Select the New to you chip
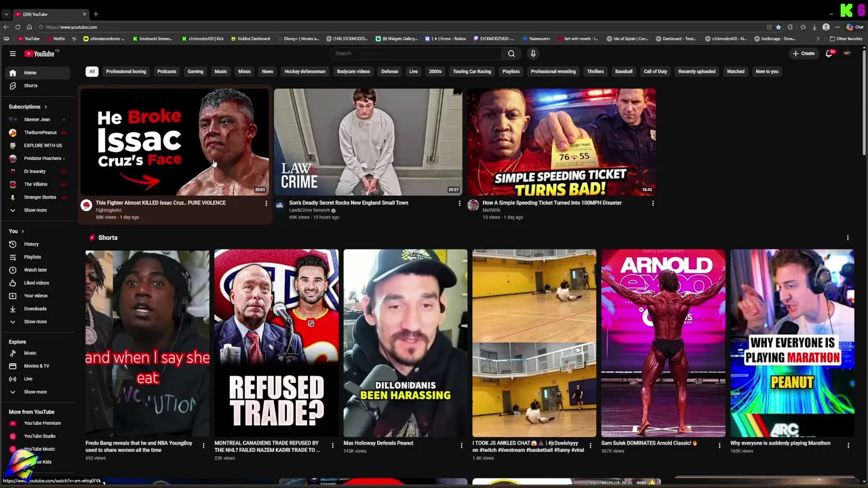This screenshot has width=868, height=488. tap(767, 71)
